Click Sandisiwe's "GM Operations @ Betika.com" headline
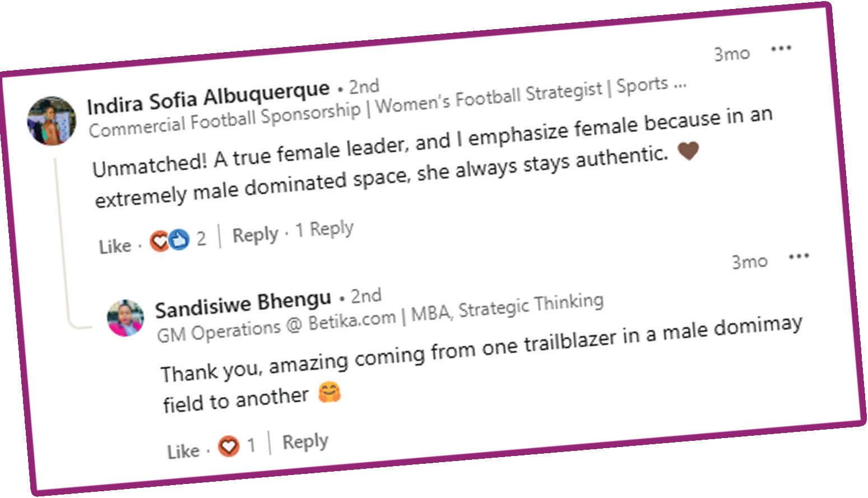868x498 pixels. coord(277,325)
